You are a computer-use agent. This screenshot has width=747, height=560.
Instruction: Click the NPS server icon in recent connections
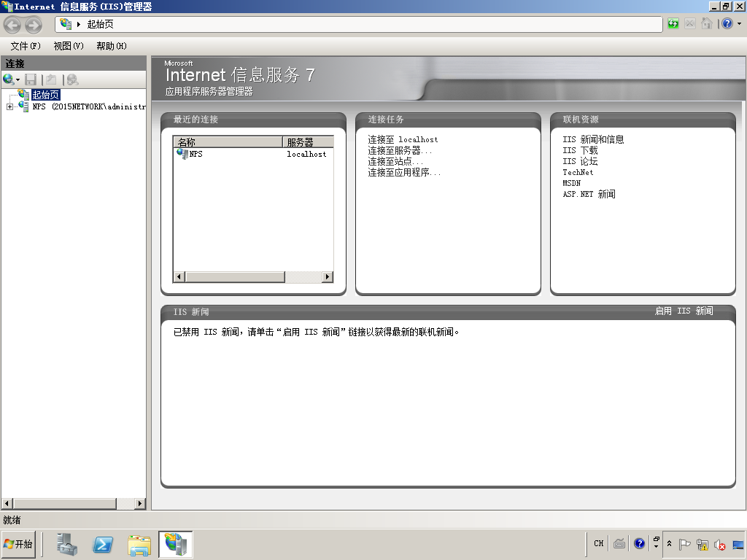[182, 154]
